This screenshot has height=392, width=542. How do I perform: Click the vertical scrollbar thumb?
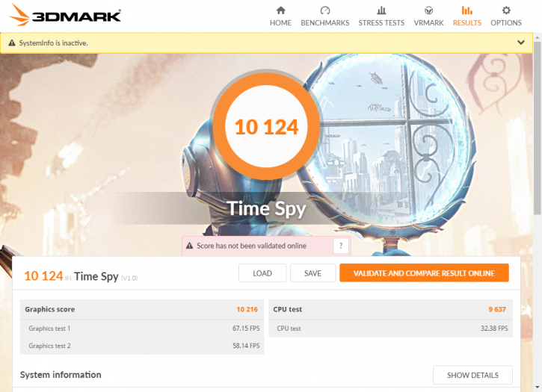pyautogui.click(x=538, y=128)
